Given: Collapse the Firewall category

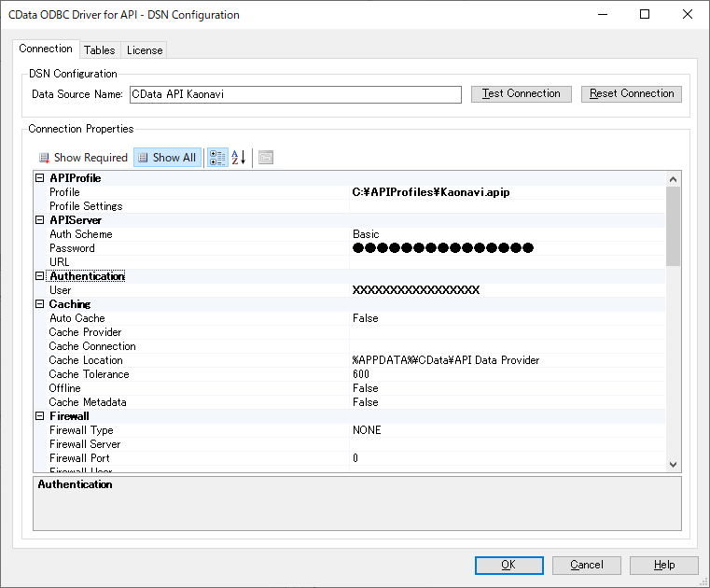Looking at the screenshot, I should pos(40,416).
